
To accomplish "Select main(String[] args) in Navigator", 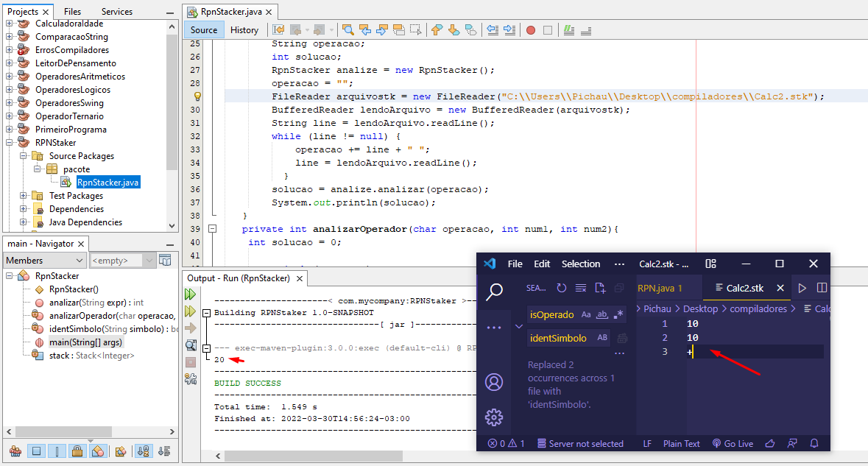I will coord(85,342).
